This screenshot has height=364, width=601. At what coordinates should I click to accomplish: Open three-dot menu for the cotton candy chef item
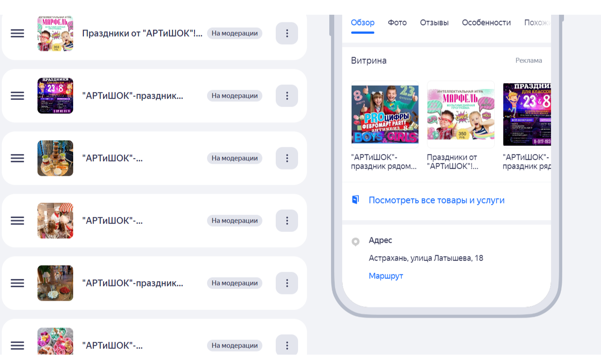[286, 221]
